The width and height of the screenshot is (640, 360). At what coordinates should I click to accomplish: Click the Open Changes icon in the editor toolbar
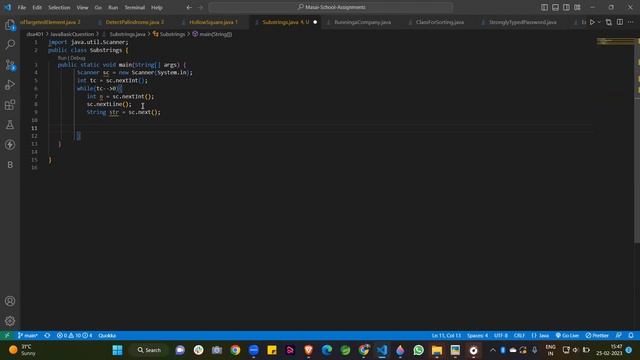point(609,22)
